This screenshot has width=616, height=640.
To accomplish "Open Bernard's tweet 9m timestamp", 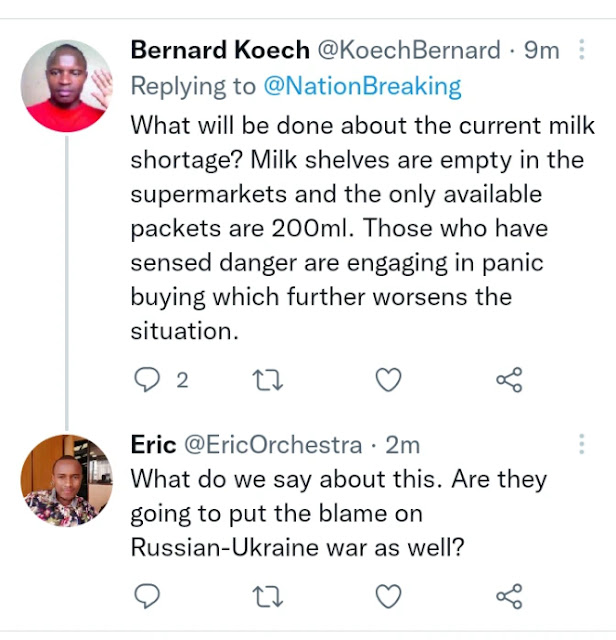I will coord(540,50).
